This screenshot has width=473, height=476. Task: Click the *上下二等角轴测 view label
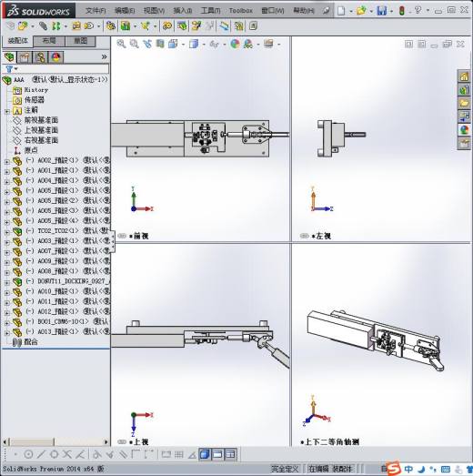[330, 442]
